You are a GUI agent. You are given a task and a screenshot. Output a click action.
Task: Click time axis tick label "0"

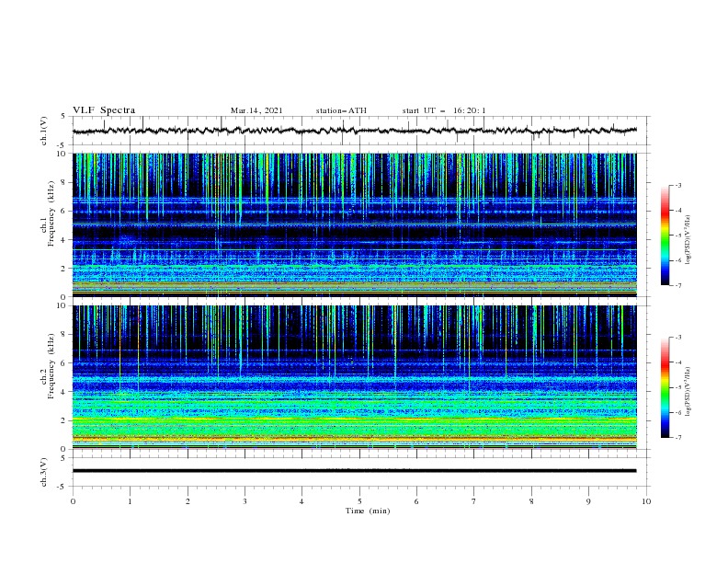tap(73, 501)
